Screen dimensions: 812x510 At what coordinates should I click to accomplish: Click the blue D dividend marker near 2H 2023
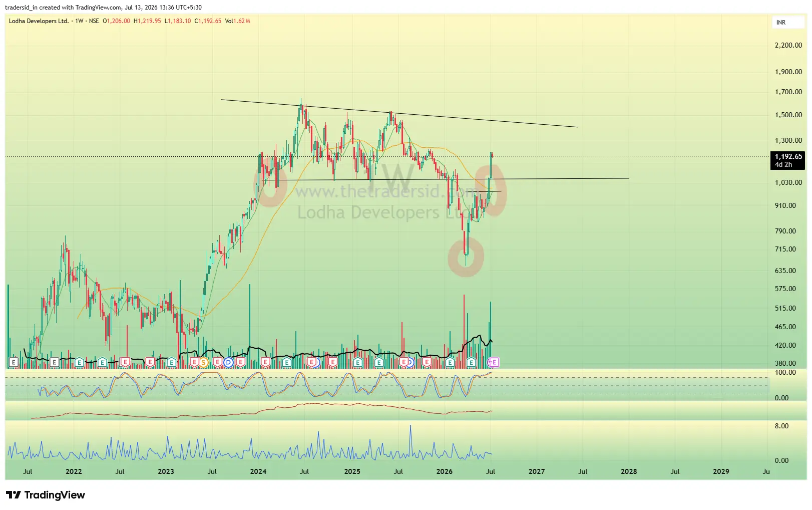click(228, 362)
